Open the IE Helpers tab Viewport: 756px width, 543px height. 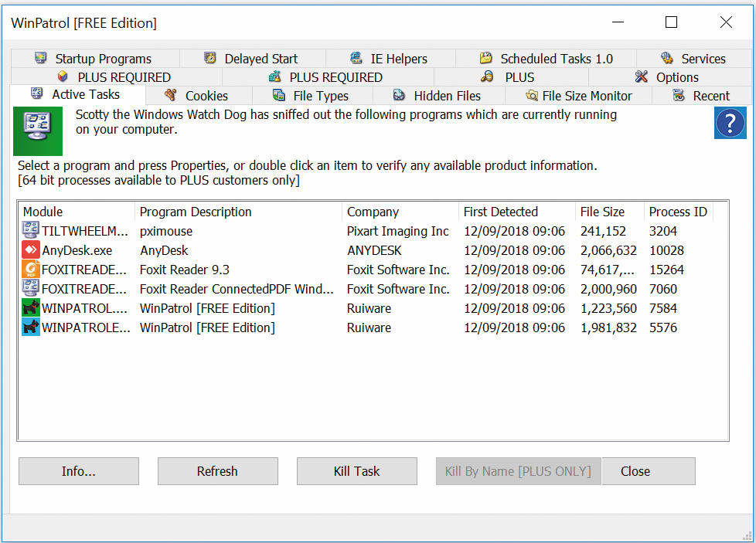[390, 58]
